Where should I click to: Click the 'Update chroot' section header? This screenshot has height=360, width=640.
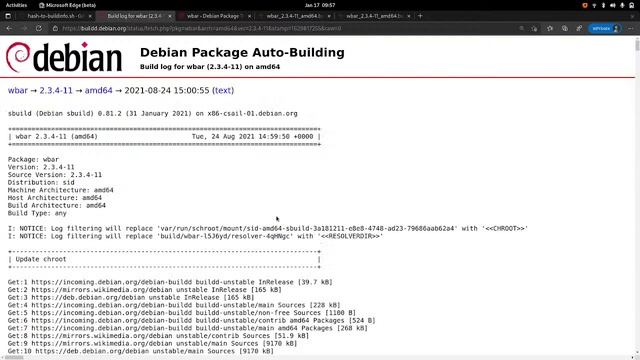(164, 259)
